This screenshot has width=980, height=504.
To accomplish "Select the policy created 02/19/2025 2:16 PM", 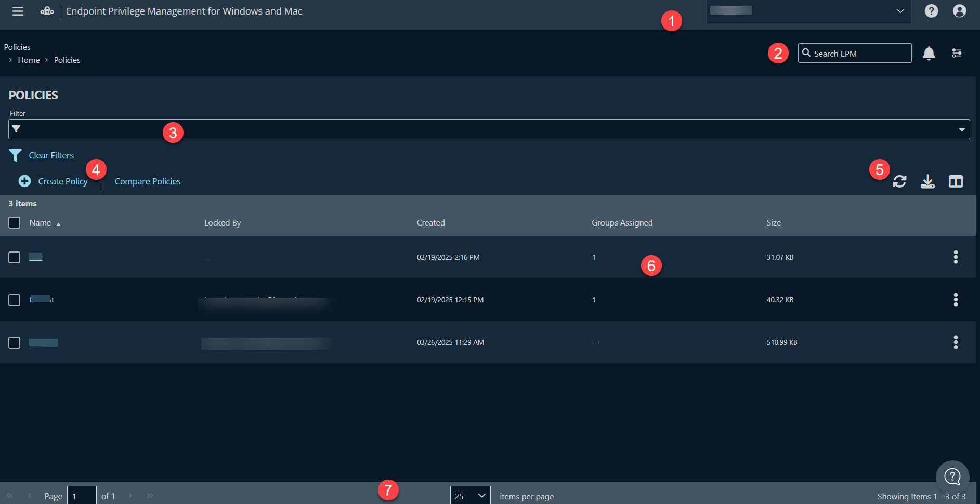I will click(x=15, y=258).
